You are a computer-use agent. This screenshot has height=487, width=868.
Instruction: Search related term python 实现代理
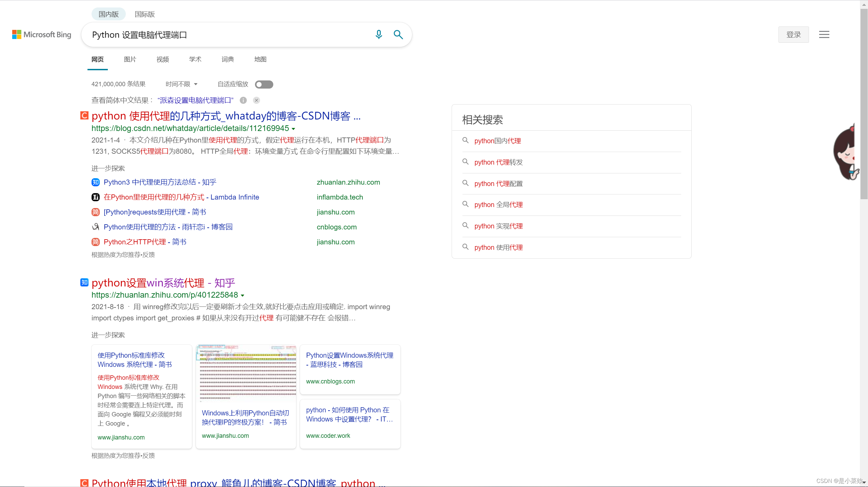click(x=498, y=226)
